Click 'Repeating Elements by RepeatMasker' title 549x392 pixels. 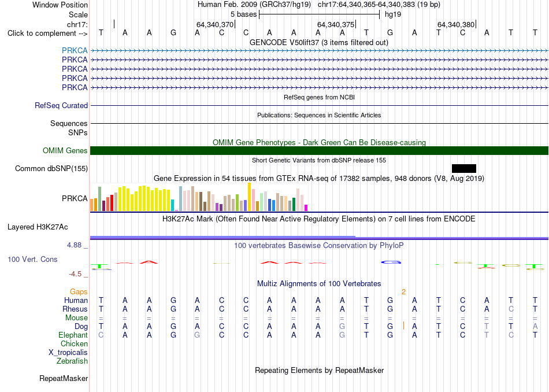coord(320,370)
